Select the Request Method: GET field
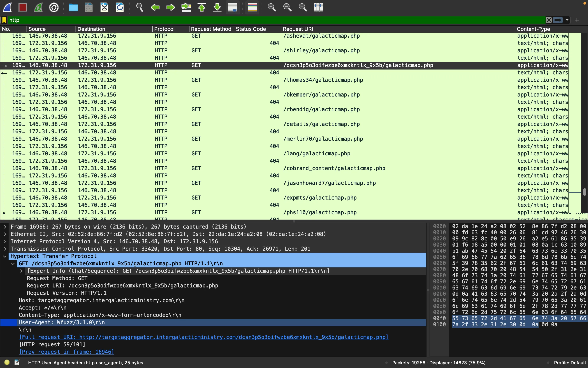Image resolution: width=588 pixels, height=368 pixels. coord(213,278)
